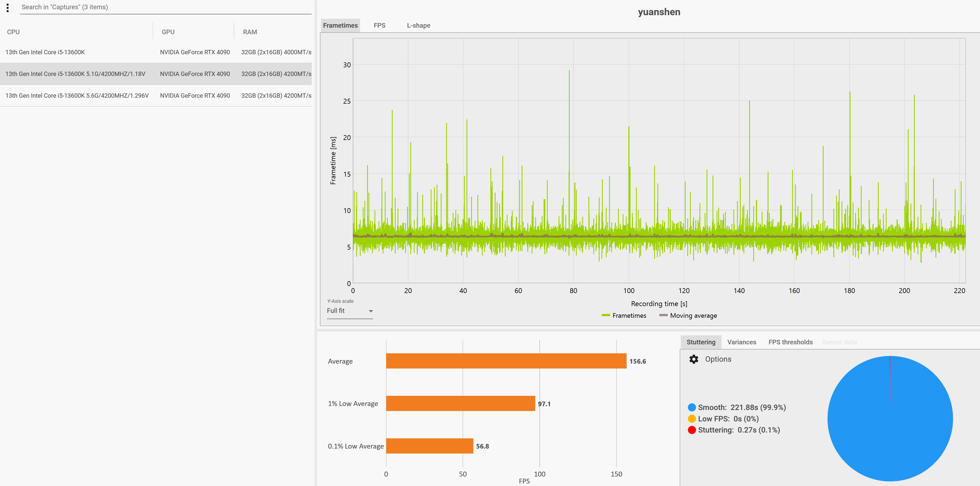Click the Smooth blue legend dot
This screenshot has height=486, width=980.
tap(692, 407)
